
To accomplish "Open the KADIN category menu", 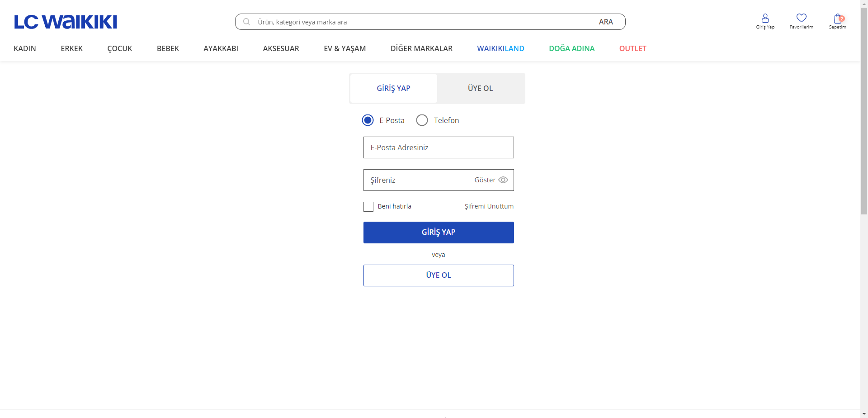I will 25,48.
